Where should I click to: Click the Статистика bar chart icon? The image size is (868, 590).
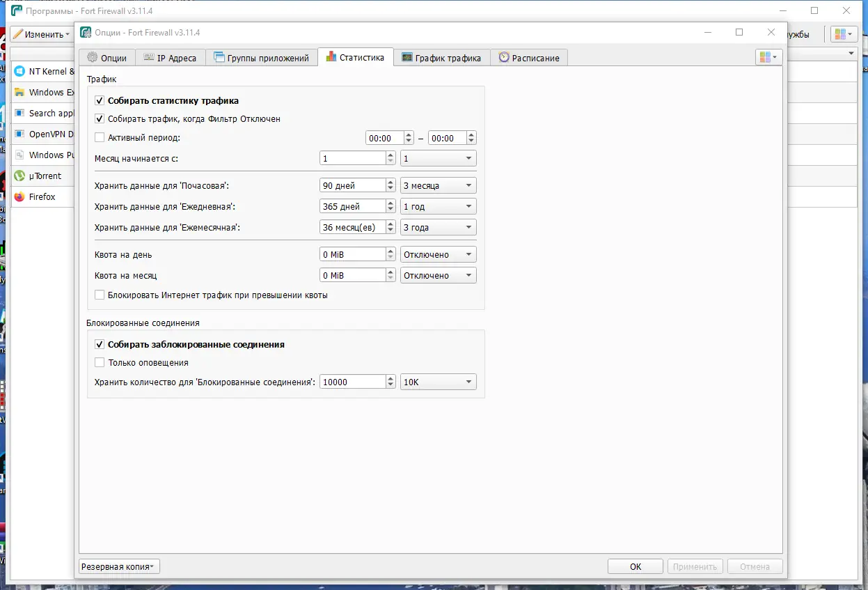331,57
